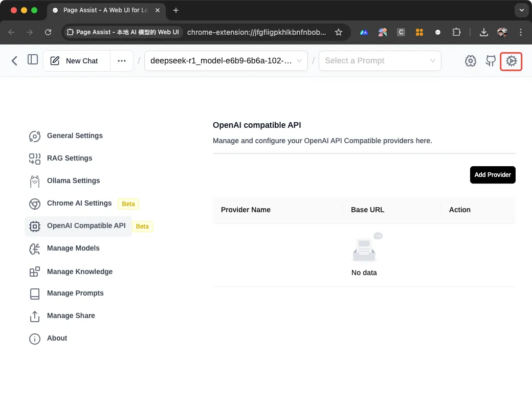
Task: Open the browser extensions puzzle icon
Action: pyautogui.click(x=456, y=32)
